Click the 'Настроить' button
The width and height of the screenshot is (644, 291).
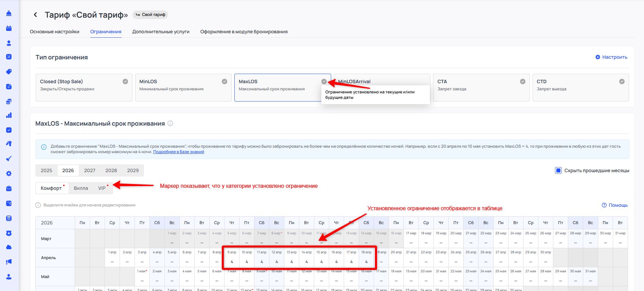[x=611, y=57]
